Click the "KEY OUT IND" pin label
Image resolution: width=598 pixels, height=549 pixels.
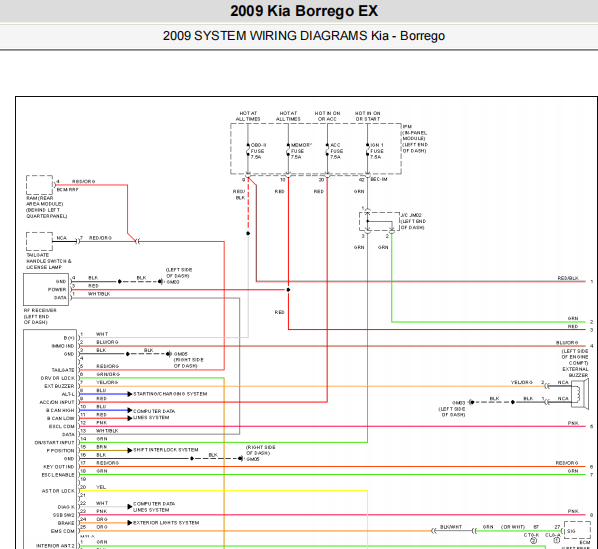tap(59, 467)
